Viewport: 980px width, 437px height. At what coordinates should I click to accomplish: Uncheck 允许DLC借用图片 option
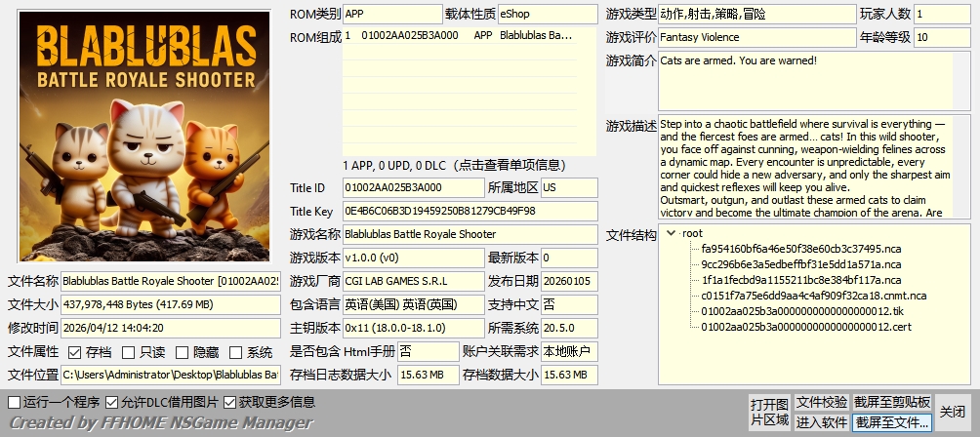(112, 402)
